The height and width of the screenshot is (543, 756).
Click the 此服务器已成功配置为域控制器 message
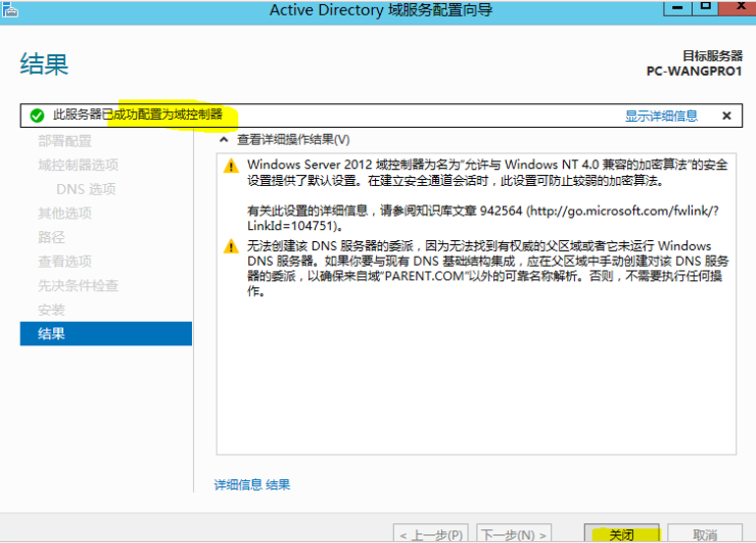click(x=138, y=115)
